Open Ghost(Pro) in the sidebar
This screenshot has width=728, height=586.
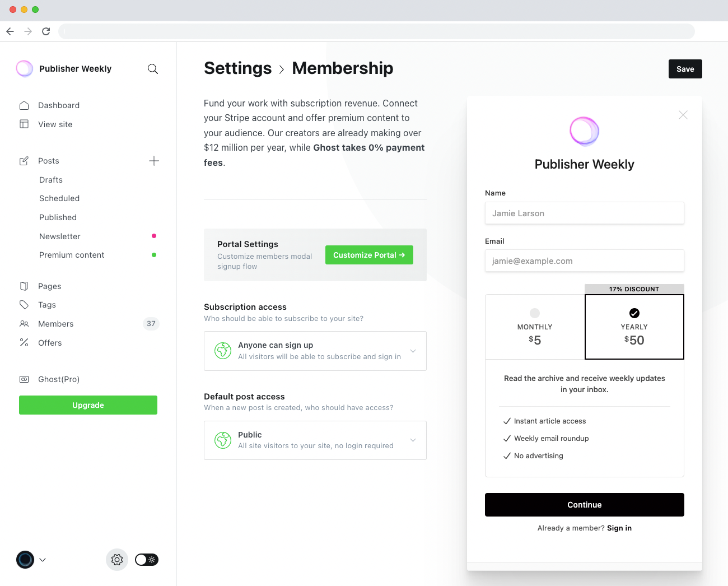pyautogui.click(x=59, y=379)
